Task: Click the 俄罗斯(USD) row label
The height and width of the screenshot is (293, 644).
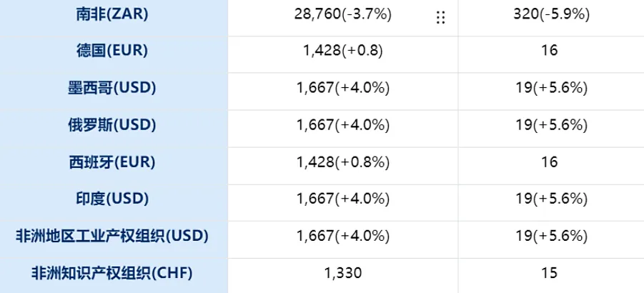Action: click(x=114, y=125)
